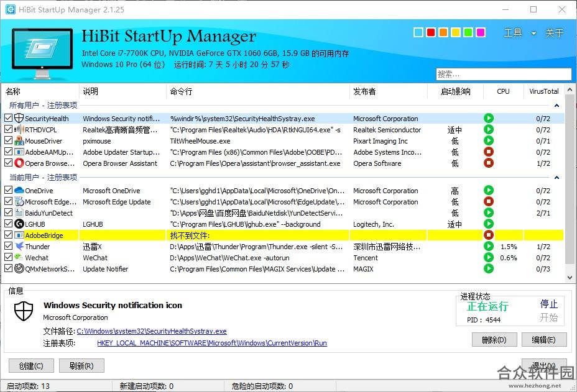Select the orange theme color swatch
The width and height of the screenshot is (577, 392).
(x=443, y=32)
